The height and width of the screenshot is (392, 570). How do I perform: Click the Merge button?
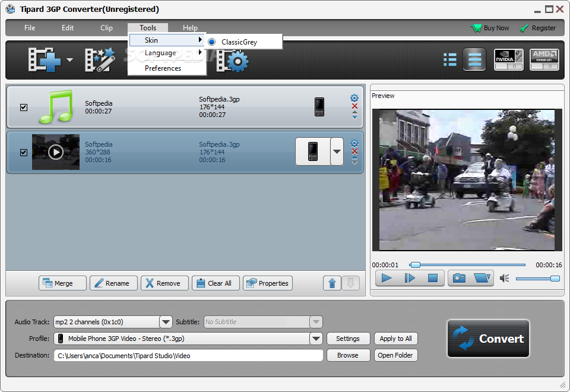[x=62, y=283]
